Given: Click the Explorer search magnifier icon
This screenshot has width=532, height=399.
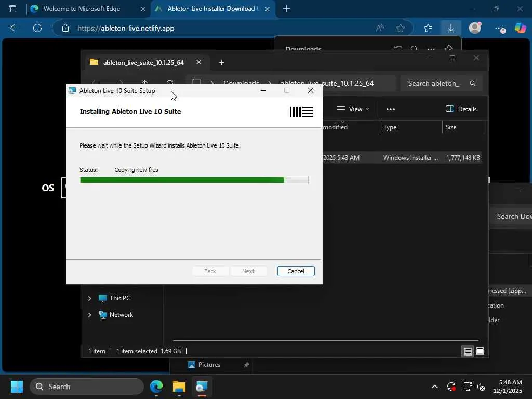Looking at the screenshot, I should tap(473, 83).
